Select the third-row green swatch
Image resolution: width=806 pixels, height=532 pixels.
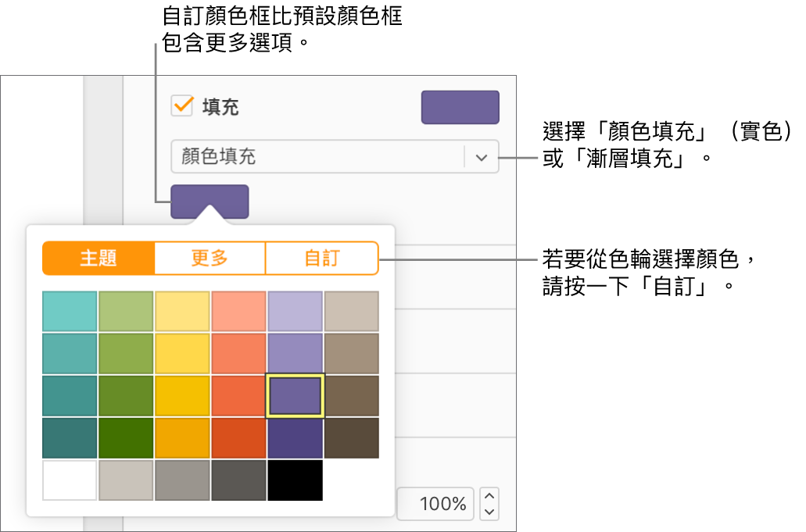coord(126,395)
